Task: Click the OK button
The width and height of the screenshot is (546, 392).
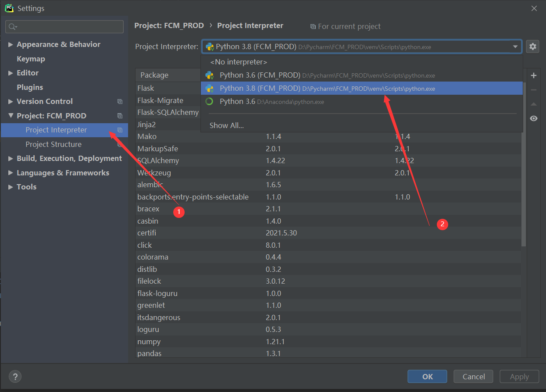Action: pyautogui.click(x=427, y=376)
